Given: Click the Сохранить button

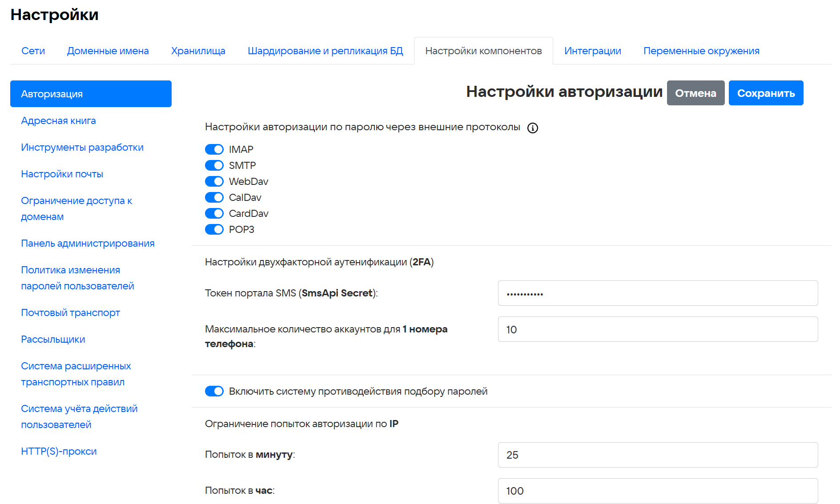Looking at the screenshot, I should 766,93.
